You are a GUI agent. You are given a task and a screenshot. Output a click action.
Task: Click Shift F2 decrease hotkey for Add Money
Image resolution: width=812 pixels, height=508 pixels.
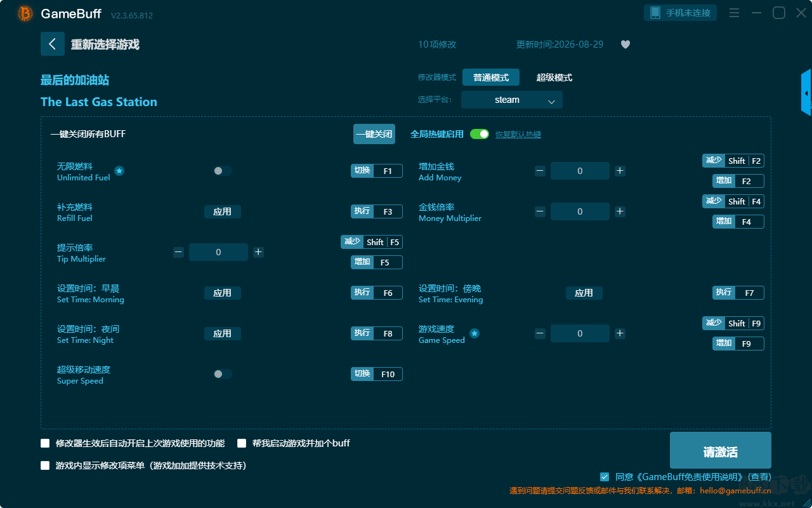[733, 161]
